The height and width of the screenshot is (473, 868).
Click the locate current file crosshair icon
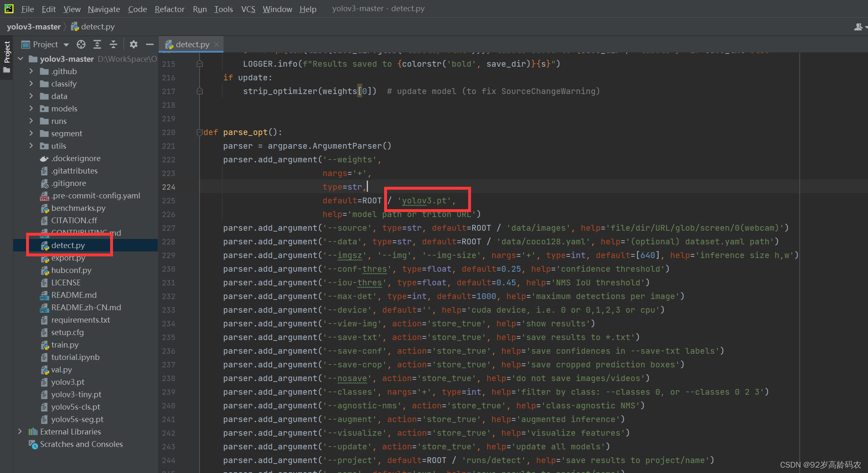pyautogui.click(x=81, y=44)
